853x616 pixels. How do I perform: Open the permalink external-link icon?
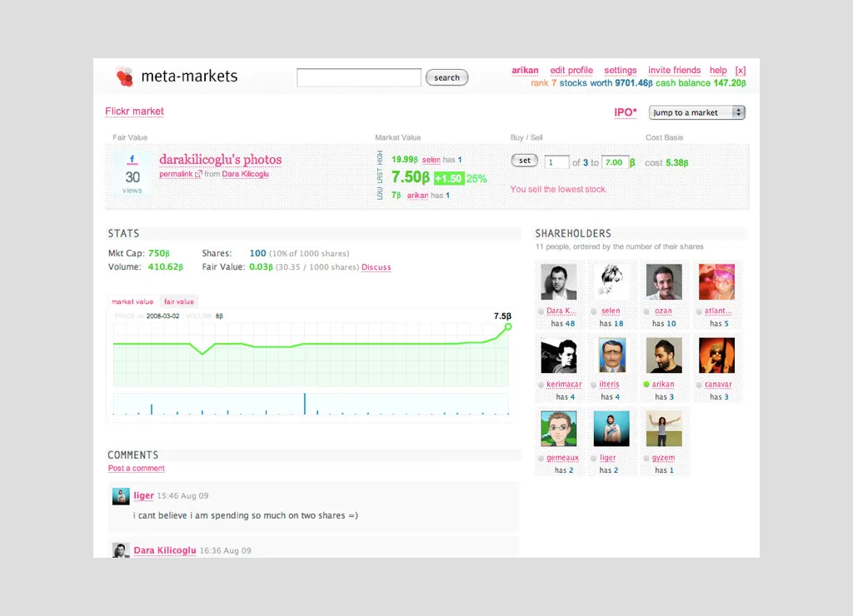coord(198,175)
